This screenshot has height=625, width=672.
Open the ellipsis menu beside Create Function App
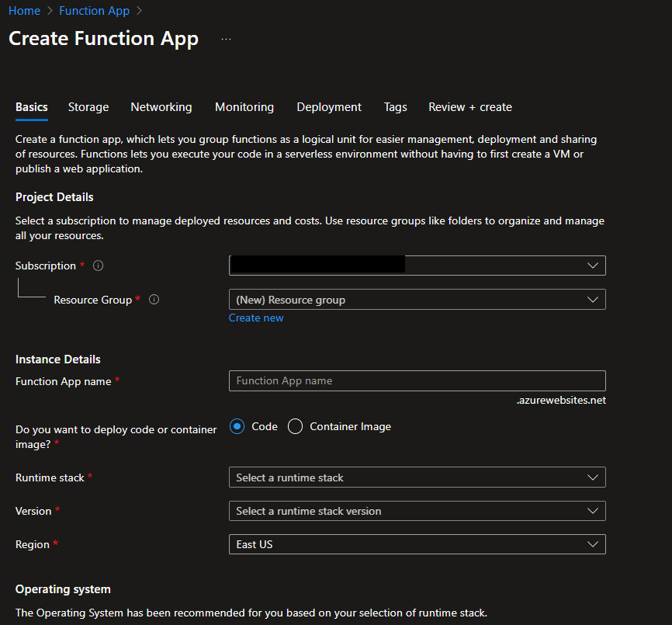[x=226, y=39]
